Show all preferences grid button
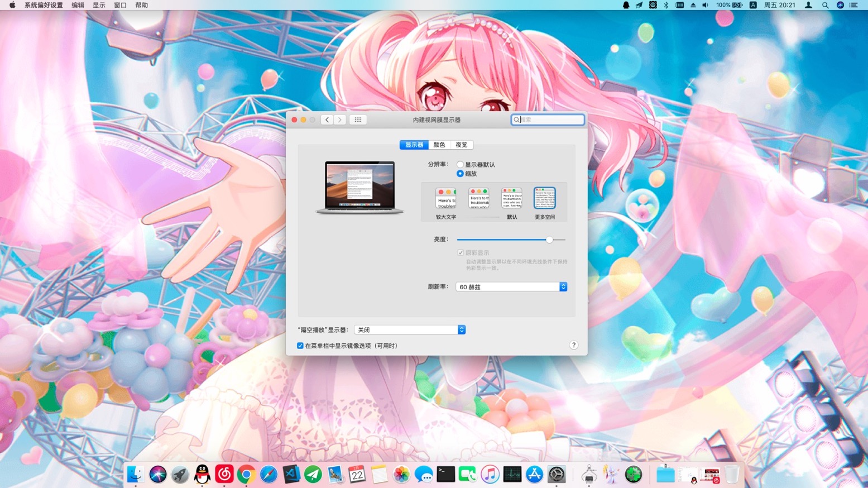This screenshot has width=868, height=488. pos(358,119)
